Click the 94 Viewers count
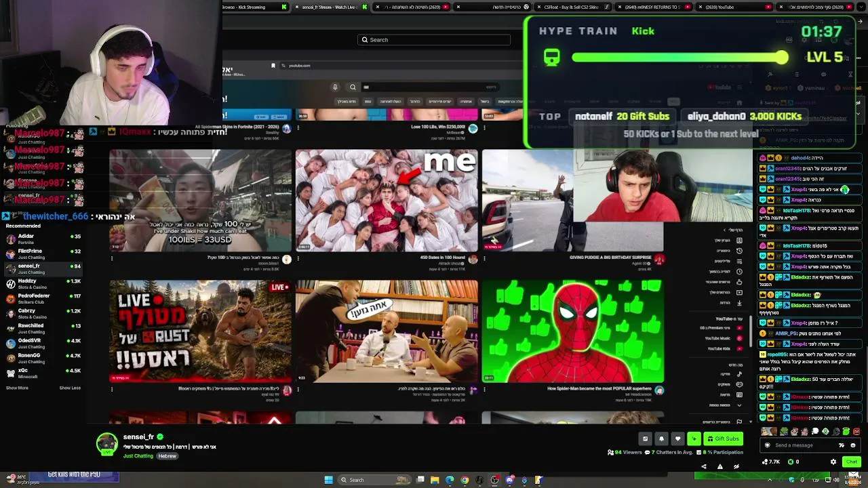 [625, 452]
